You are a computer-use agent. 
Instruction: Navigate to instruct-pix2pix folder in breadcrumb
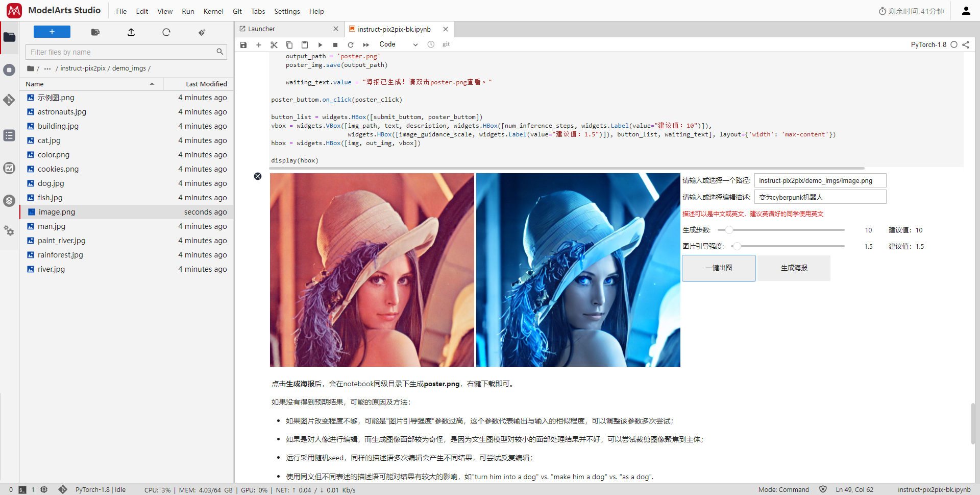click(x=83, y=68)
